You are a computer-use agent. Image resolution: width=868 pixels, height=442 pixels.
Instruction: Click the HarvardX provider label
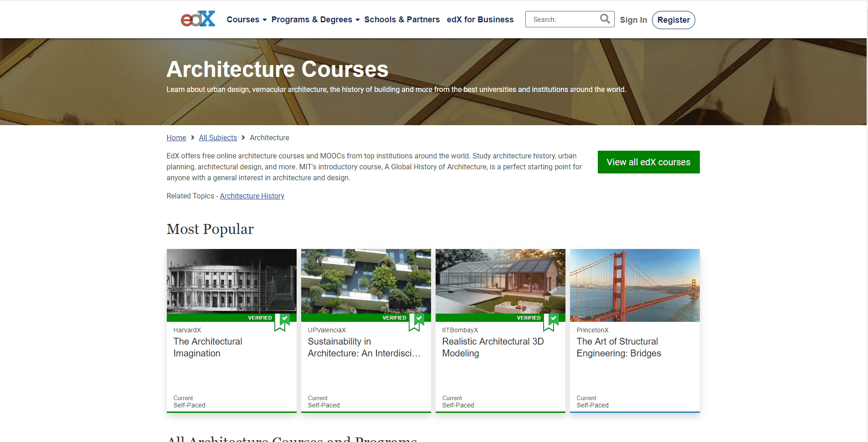187,330
